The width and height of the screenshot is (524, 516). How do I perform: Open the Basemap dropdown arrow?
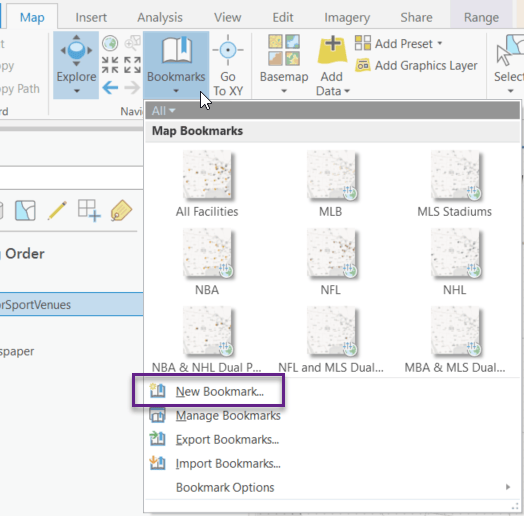284,91
